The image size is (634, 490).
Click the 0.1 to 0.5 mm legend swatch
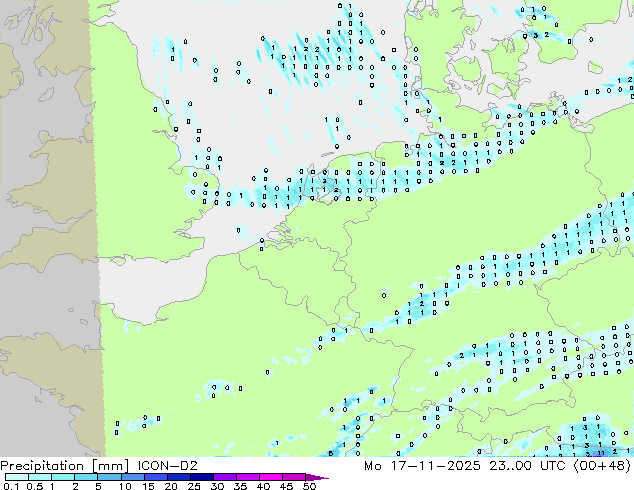[x=17, y=477]
